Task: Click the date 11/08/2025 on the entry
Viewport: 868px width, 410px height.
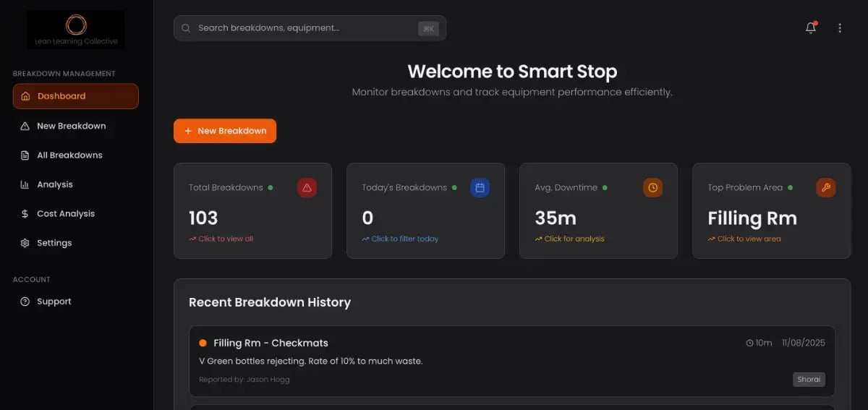Action: 804,343
